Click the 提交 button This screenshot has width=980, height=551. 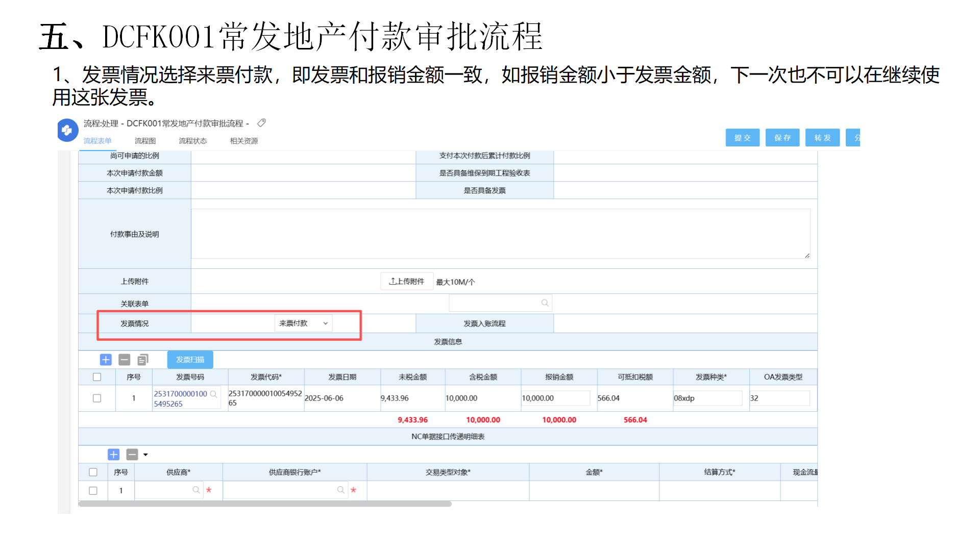pyautogui.click(x=742, y=138)
